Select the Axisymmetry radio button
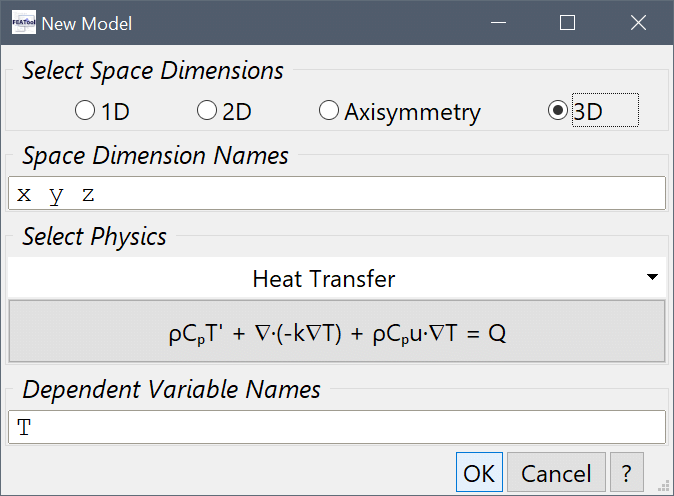This screenshot has height=496, width=674. (329, 112)
